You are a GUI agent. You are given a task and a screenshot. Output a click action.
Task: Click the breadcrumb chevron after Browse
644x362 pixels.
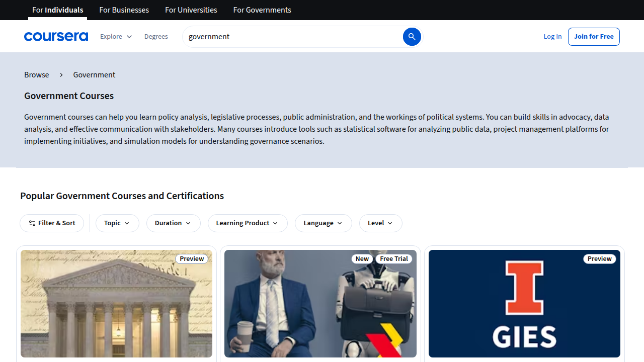click(61, 74)
